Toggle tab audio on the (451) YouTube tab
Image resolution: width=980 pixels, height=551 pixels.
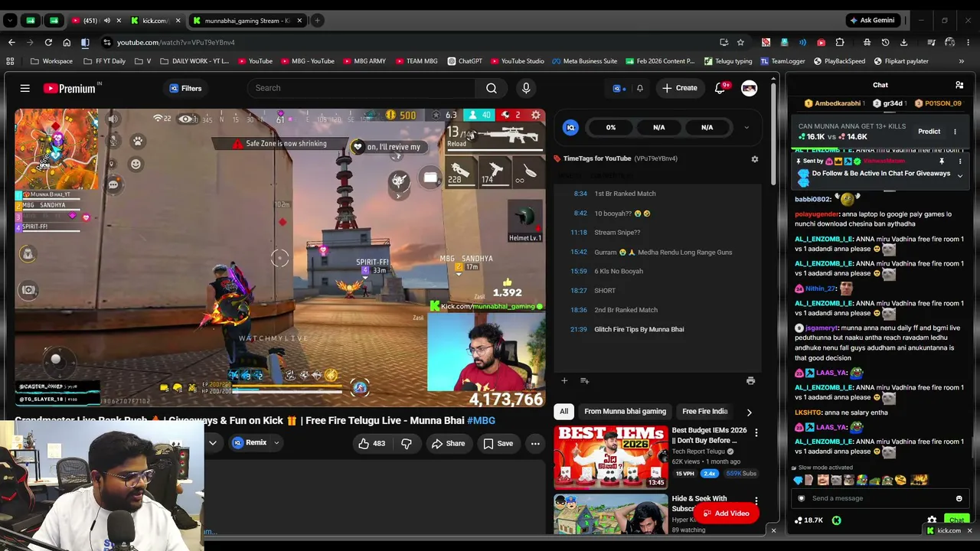click(x=106, y=21)
